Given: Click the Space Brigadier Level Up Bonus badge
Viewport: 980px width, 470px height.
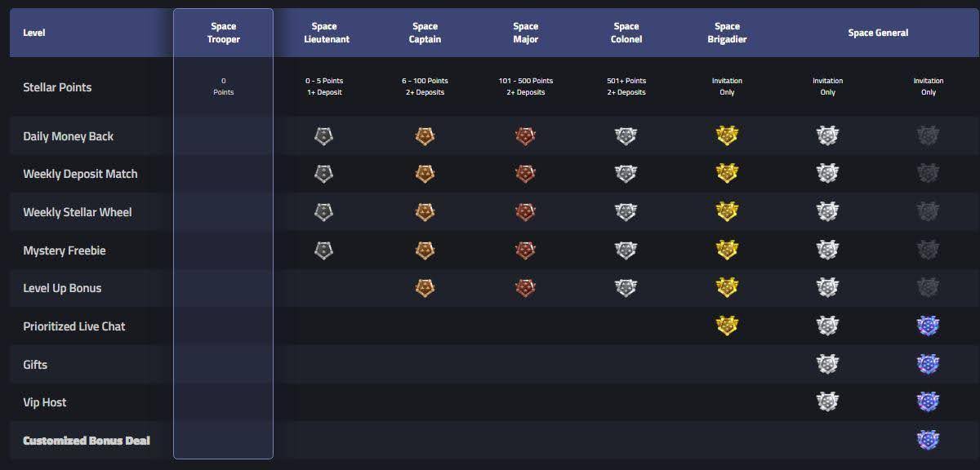Looking at the screenshot, I should (727, 288).
